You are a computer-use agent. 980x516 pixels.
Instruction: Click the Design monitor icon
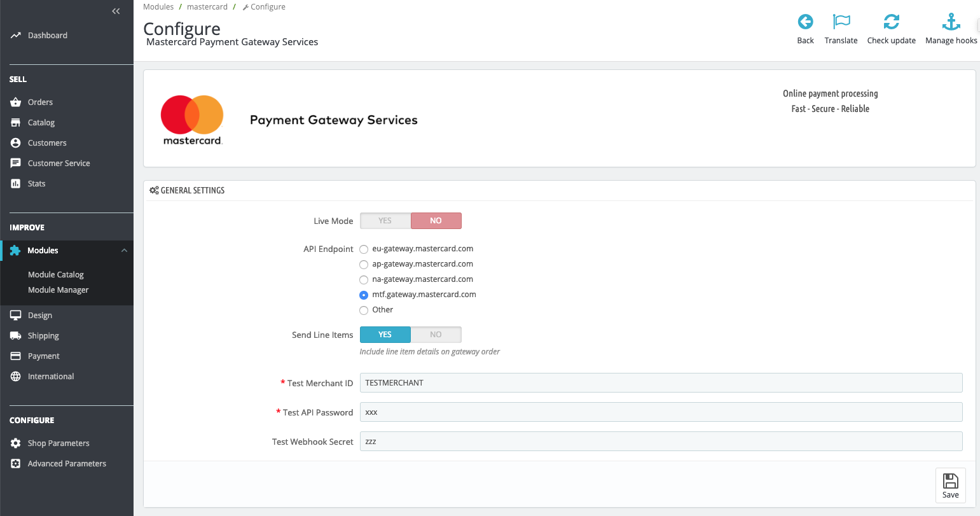click(16, 315)
